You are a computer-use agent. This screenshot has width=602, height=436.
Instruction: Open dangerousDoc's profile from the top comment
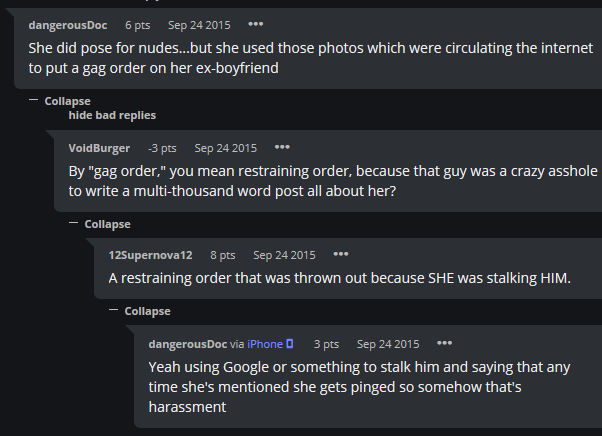(68, 25)
